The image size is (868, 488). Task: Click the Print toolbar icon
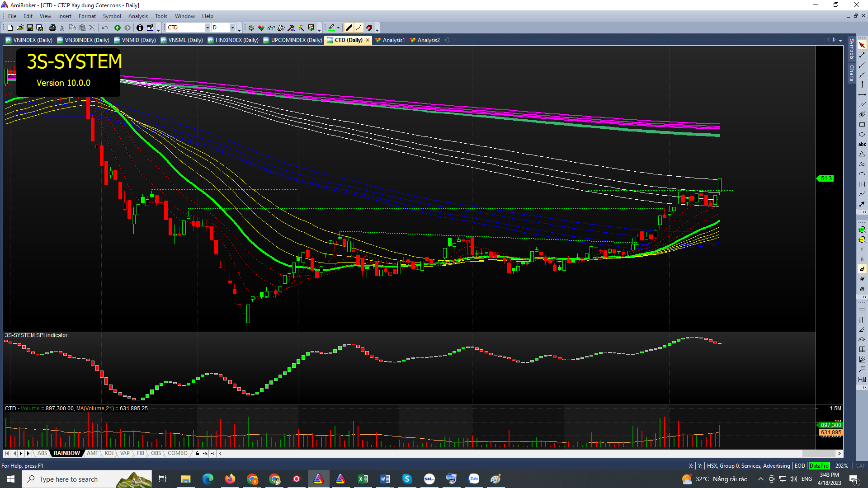click(x=52, y=28)
